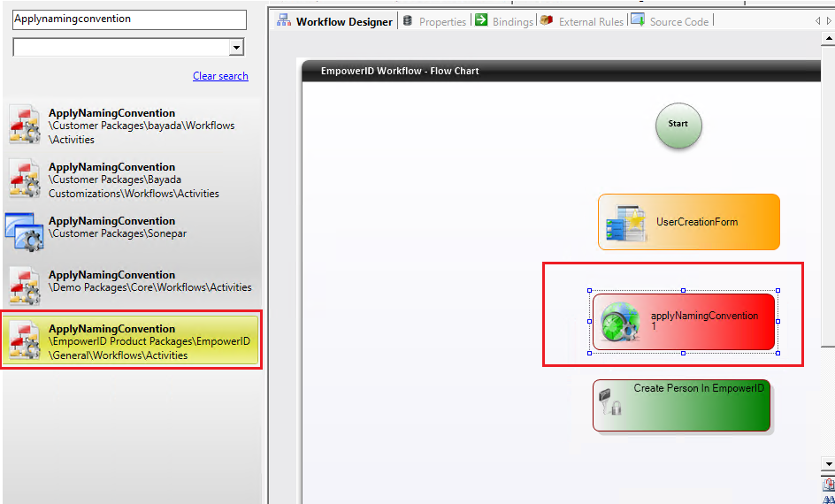The height and width of the screenshot is (504, 835).
Task: Click the scroll down arrow of the designer scrollbar
Action: (x=829, y=464)
